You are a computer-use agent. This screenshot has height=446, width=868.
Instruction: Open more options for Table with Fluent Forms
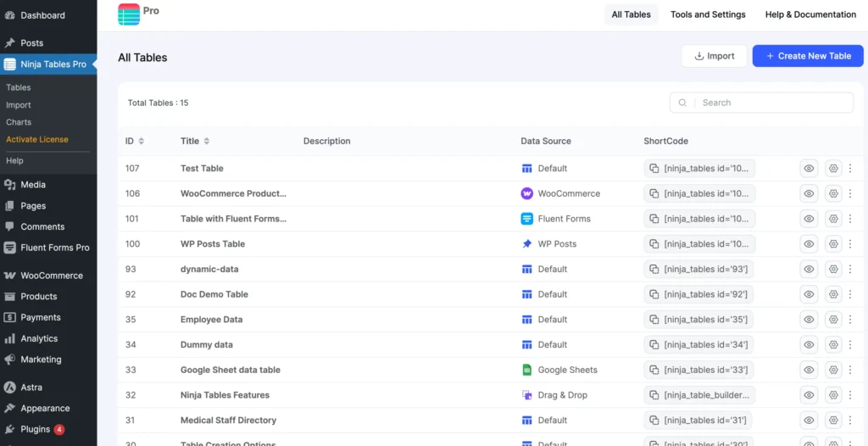[x=850, y=219]
